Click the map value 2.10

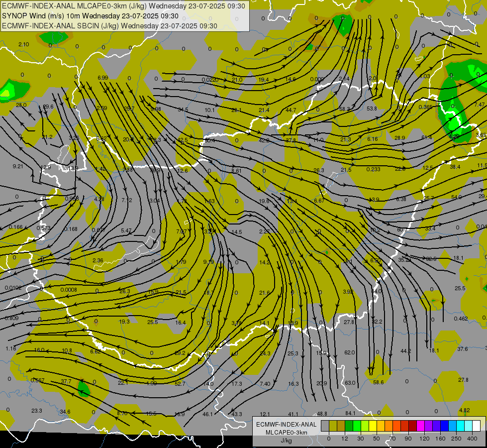pos(23,44)
